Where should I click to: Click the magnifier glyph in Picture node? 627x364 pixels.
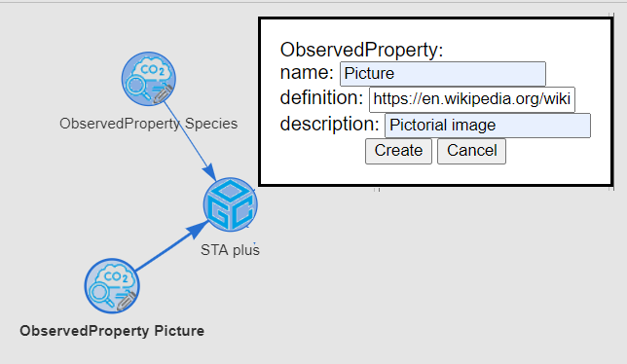(x=100, y=294)
